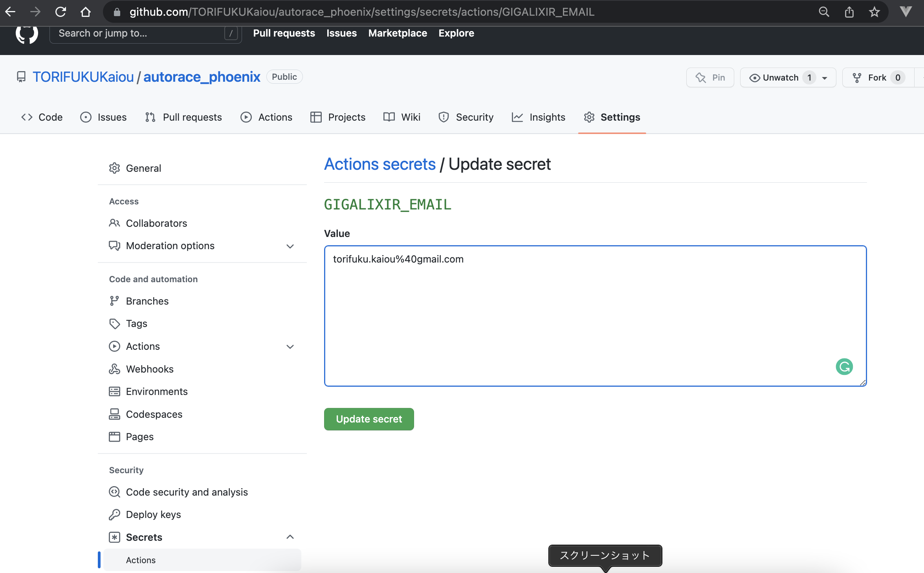This screenshot has height=573, width=924.
Task: Bookmark page with the star icon
Action: click(874, 12)
